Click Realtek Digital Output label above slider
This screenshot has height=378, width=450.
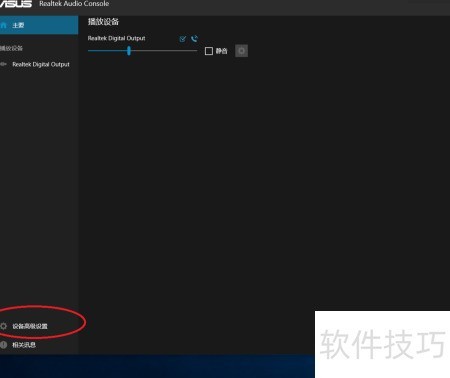(116, 38)
